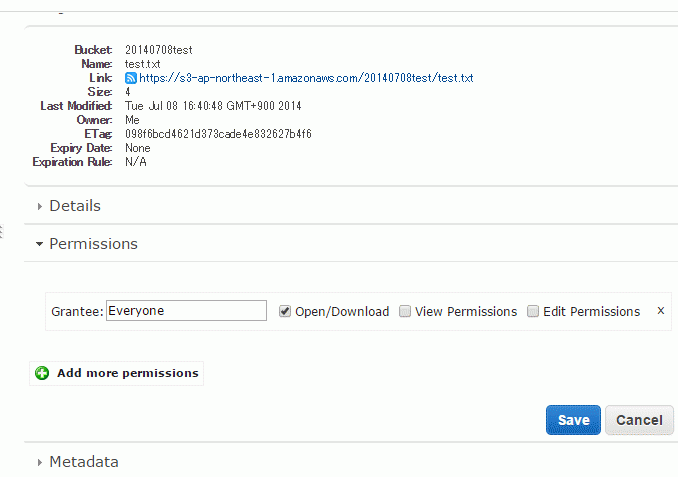Click the View Permissions label text
The width and height of the screenshot is (678, 477).
tap(466, 311)
